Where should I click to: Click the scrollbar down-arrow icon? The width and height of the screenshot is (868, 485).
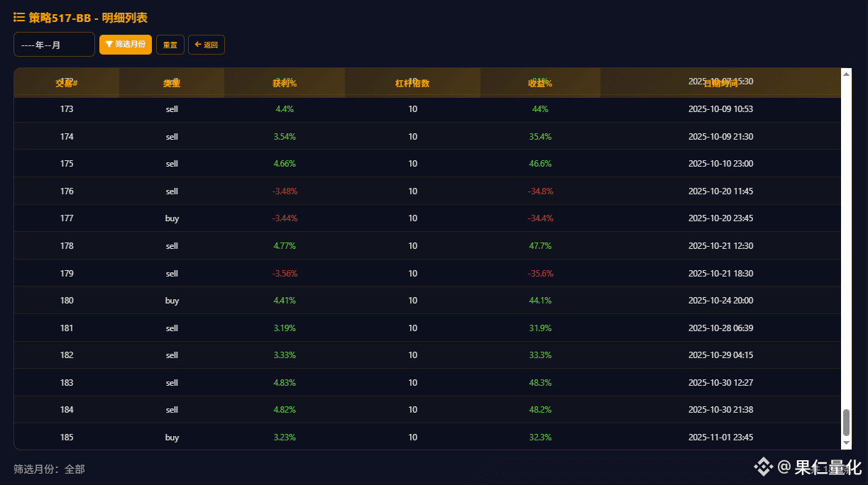pyautogui.click(x=845, y=444)
